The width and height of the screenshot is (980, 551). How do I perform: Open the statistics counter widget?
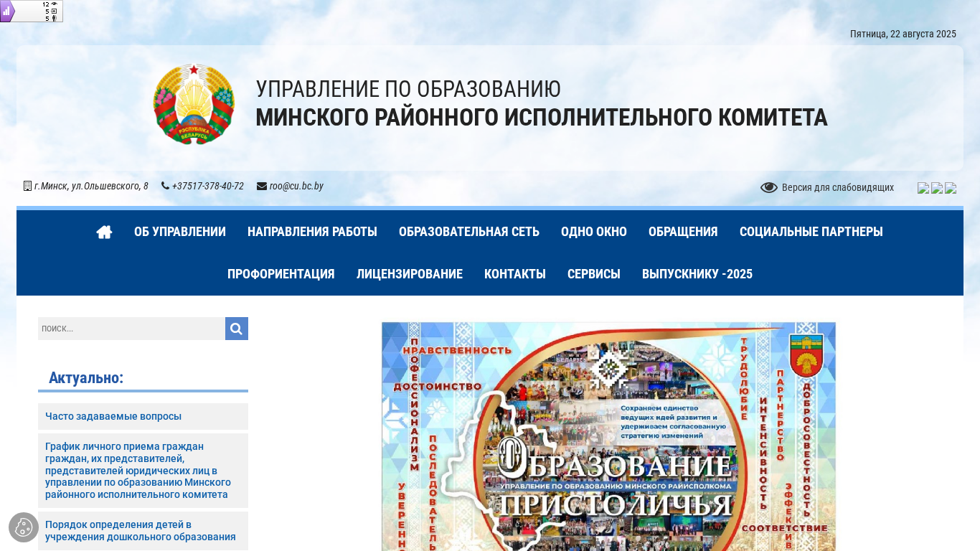click(x=32, y=11)
